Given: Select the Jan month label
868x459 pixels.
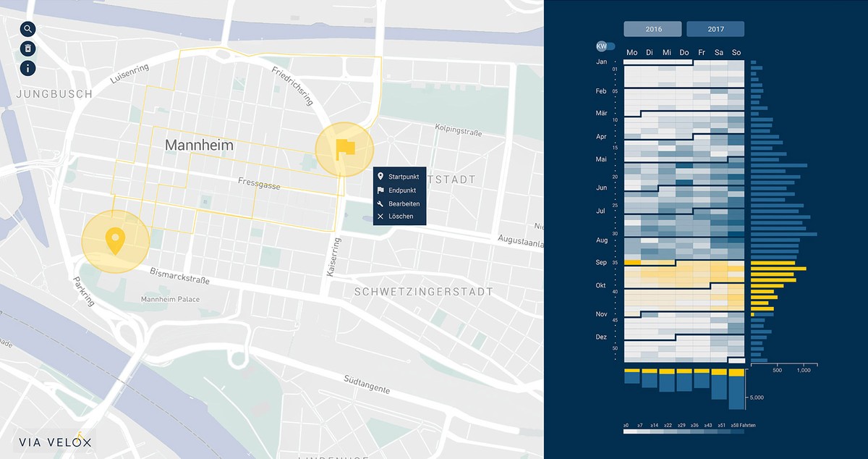Looking at the screenshot, I should point(601,62).
